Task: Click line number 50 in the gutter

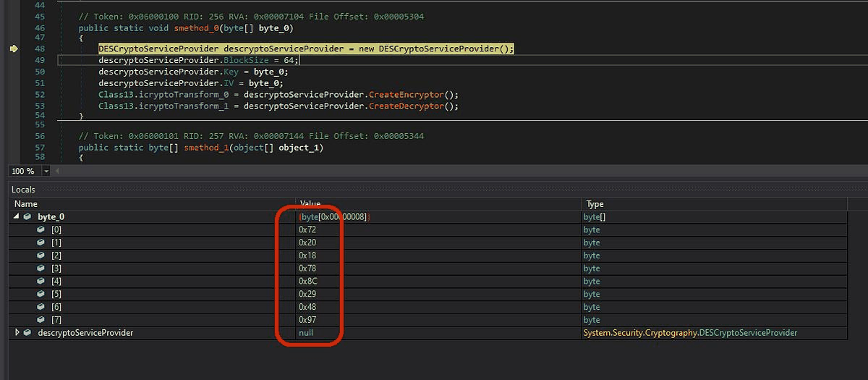Action: 40,72
